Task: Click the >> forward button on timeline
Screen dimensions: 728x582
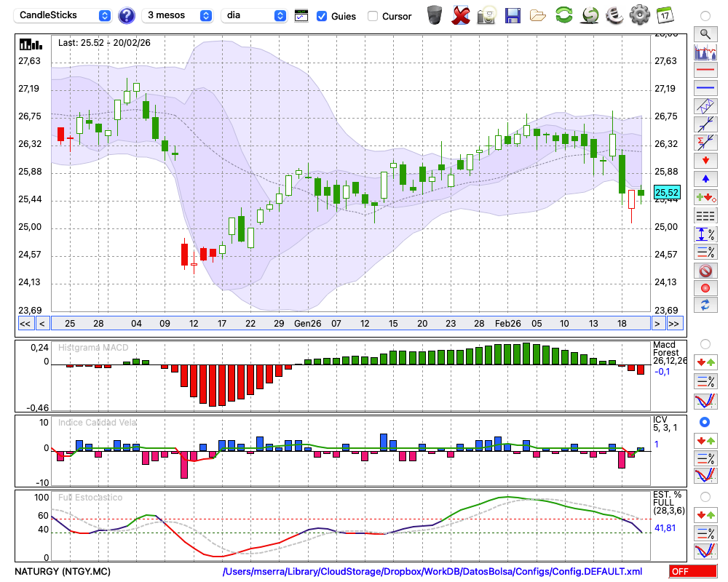Action: (x=674, y=324)
